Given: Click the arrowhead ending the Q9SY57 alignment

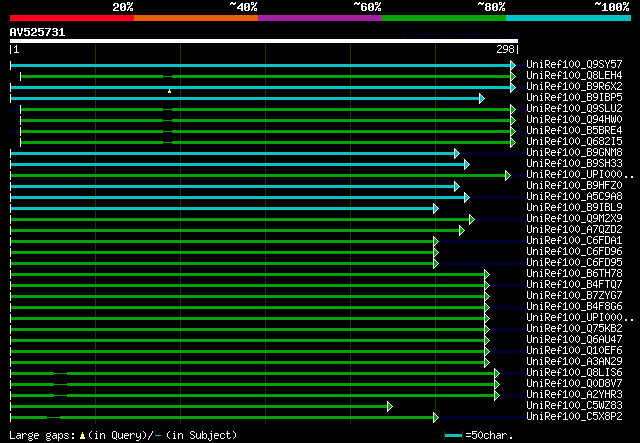Looking at the screenshot, I should click(x=513, y=65).
